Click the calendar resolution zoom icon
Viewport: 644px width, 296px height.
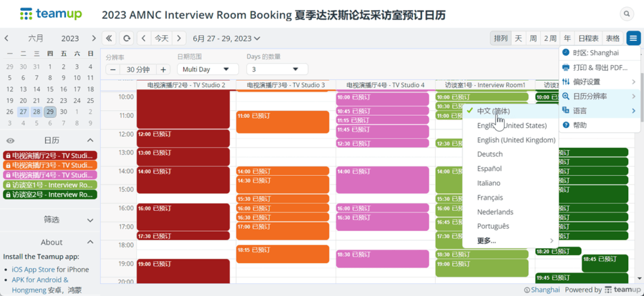tap(565, 96)
